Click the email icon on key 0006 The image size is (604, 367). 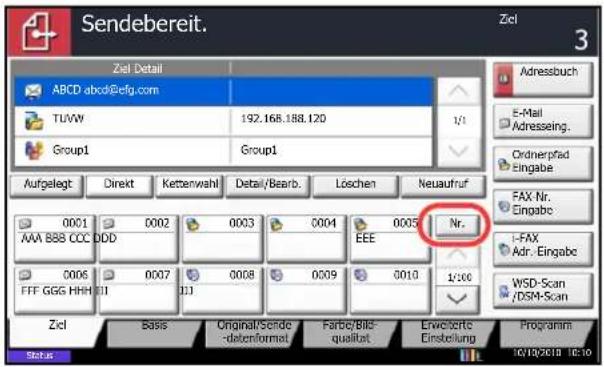coord(25,275)
